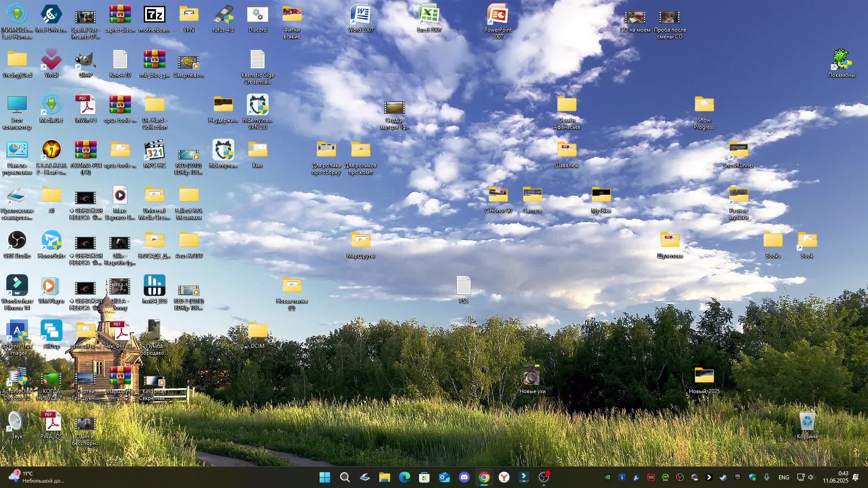Open the PowerPoint 2007 shortcut
Image resolution: width=868 pixels, height=488 pixels.
[497, 15]
